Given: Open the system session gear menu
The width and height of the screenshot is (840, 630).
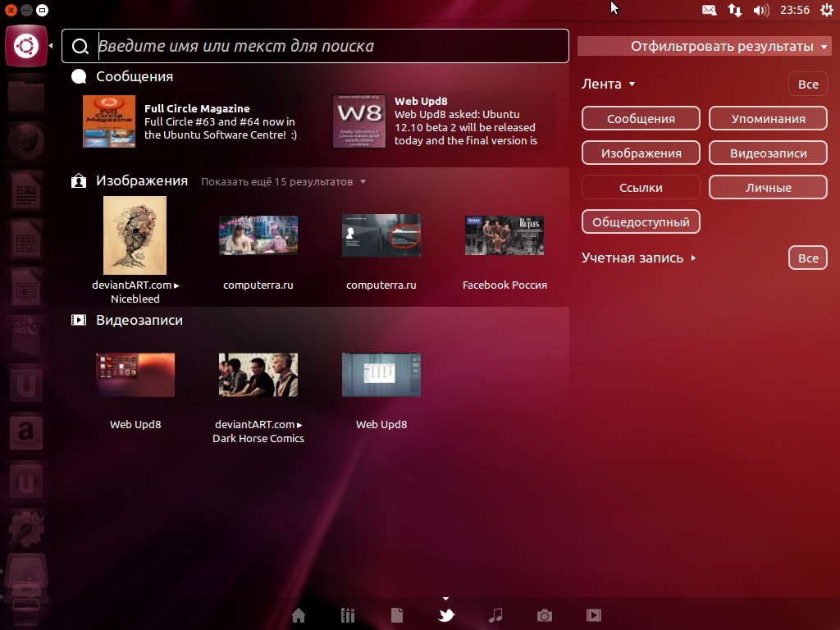Looking at the screenshot, I should (x=827, y=10).
